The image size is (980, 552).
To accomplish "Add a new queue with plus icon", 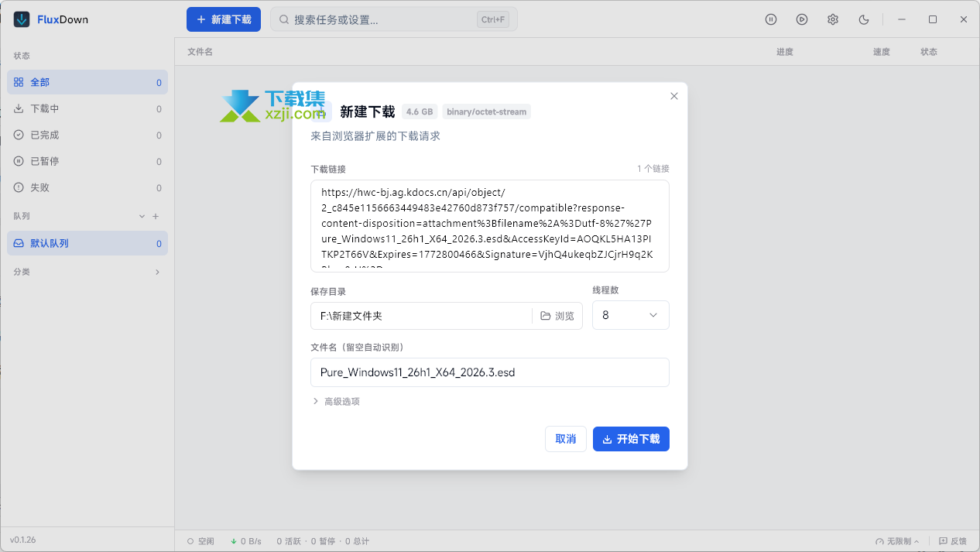I will coord(156,217).
